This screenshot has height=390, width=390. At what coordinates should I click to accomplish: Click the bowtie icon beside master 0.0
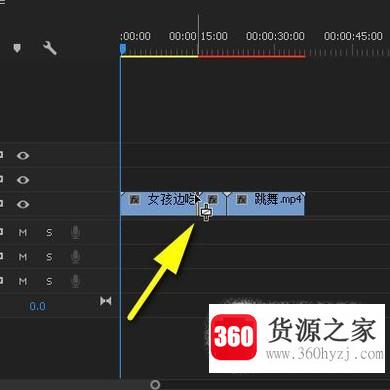(x=106, y=301)
